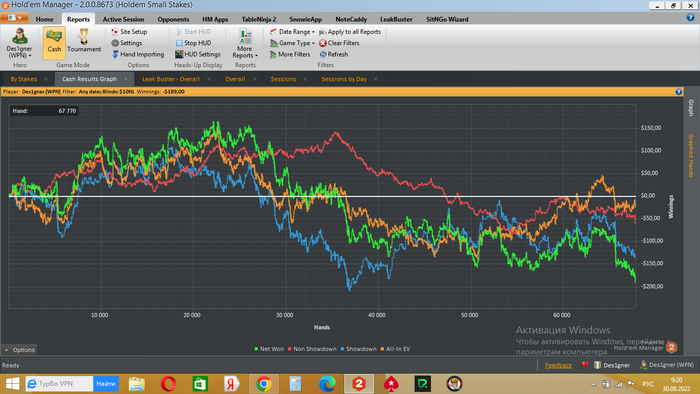Switch to the Overall report tab
The image size is (700, 394).
click(x=235, y=79)
